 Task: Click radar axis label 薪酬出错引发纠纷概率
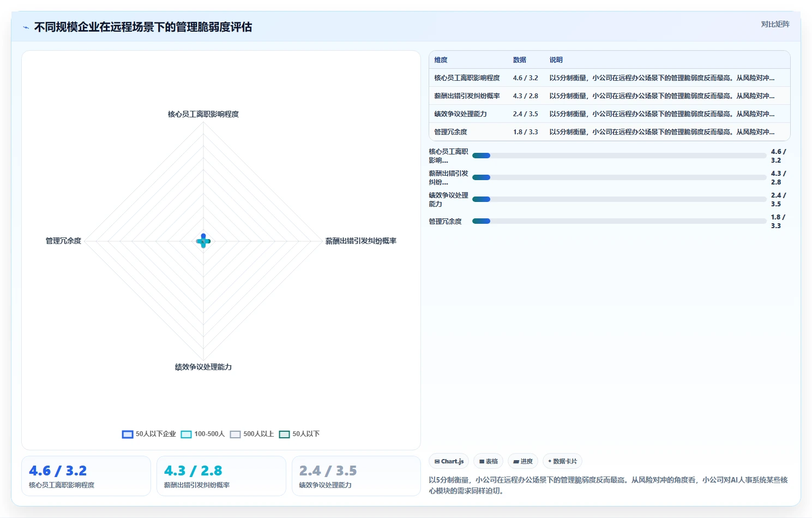tap(361, 241)
